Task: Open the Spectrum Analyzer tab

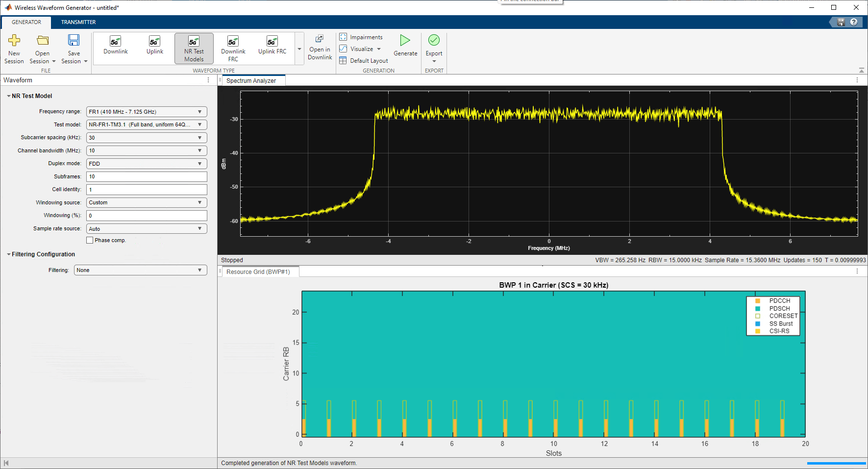Action: click(253, 80)
